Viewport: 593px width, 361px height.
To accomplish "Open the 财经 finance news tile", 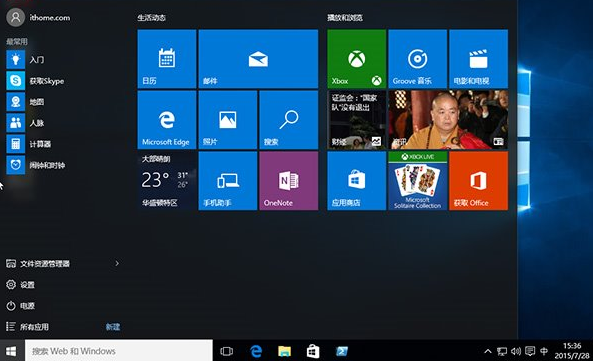I will click(x=357, y=120).
